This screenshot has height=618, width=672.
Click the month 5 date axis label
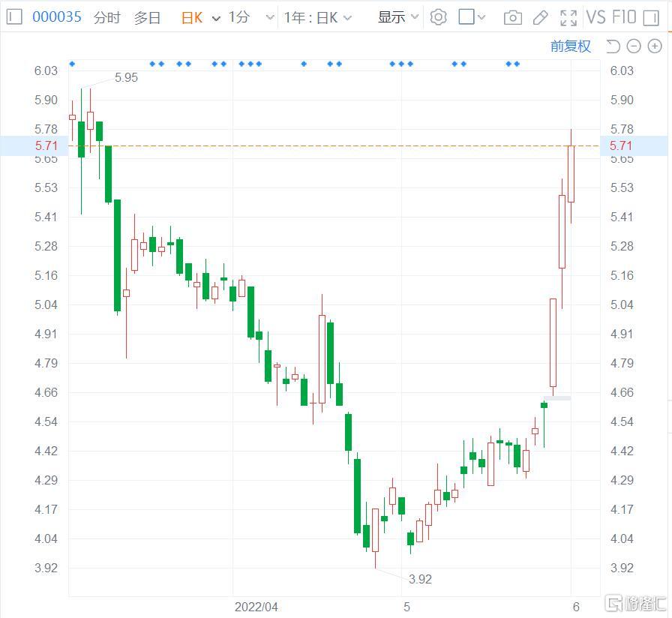406,607
